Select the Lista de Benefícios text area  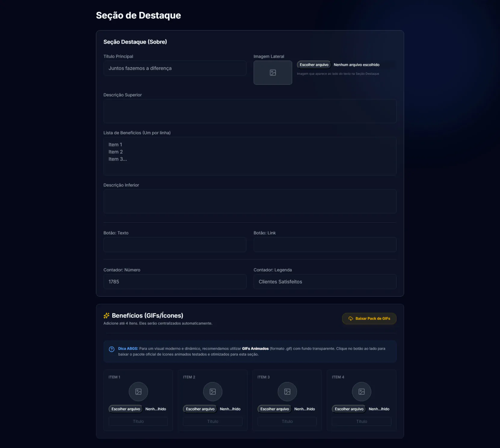tap(250, 156)
